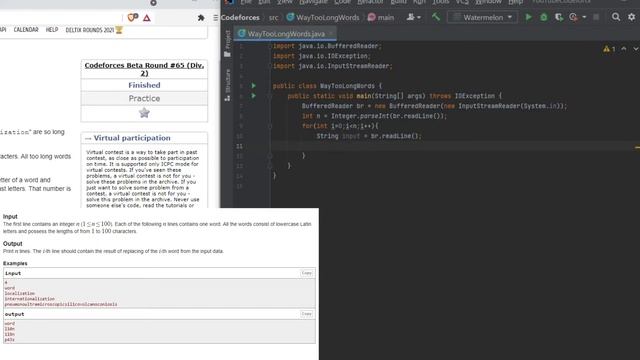Click the Codeforces project breadcrumb

(240, 18)
